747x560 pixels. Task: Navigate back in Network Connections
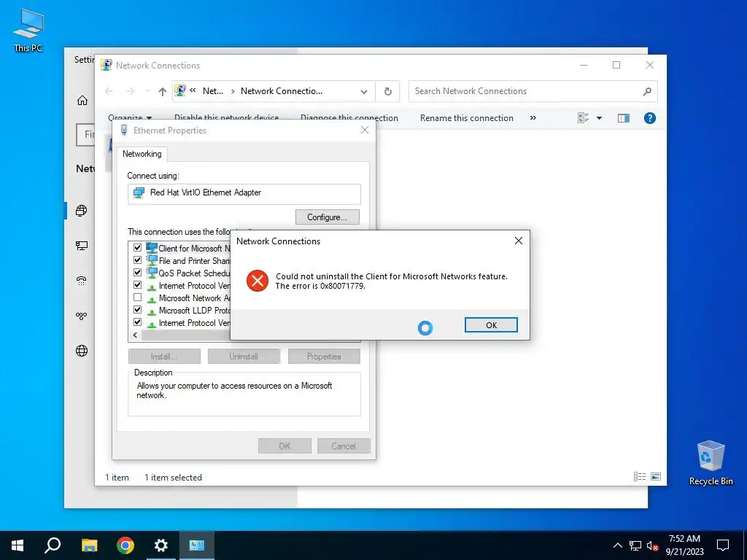(109, 91)
